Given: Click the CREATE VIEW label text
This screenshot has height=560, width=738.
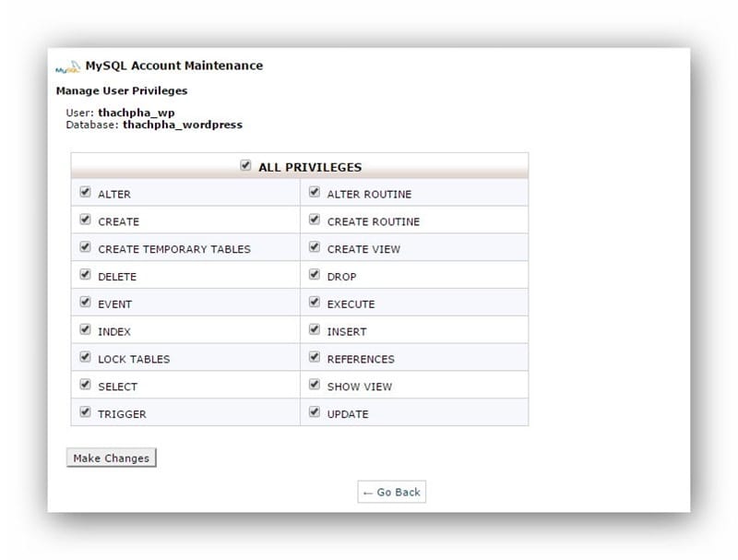Looking at the screenshot, I should (x=363, y=249).
